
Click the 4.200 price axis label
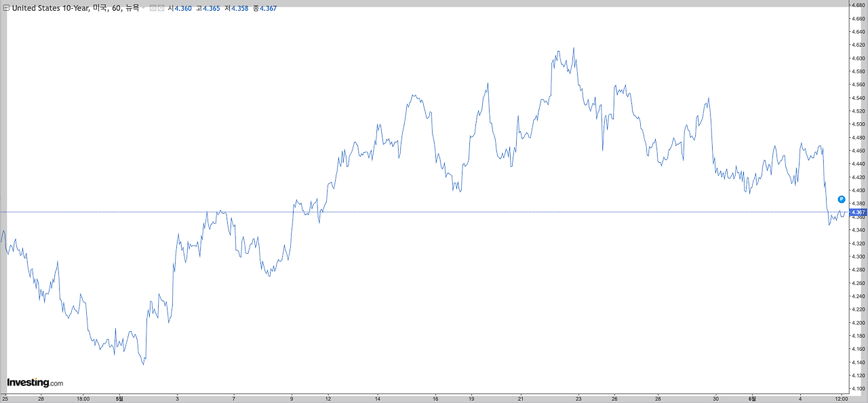(x=859, y=322)
